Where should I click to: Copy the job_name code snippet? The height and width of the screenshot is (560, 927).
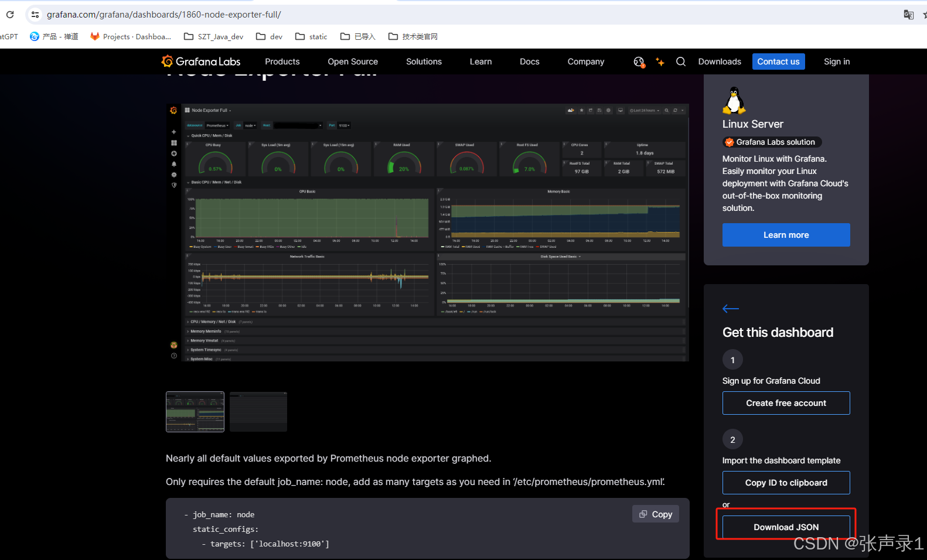click(x=656, y=514)
